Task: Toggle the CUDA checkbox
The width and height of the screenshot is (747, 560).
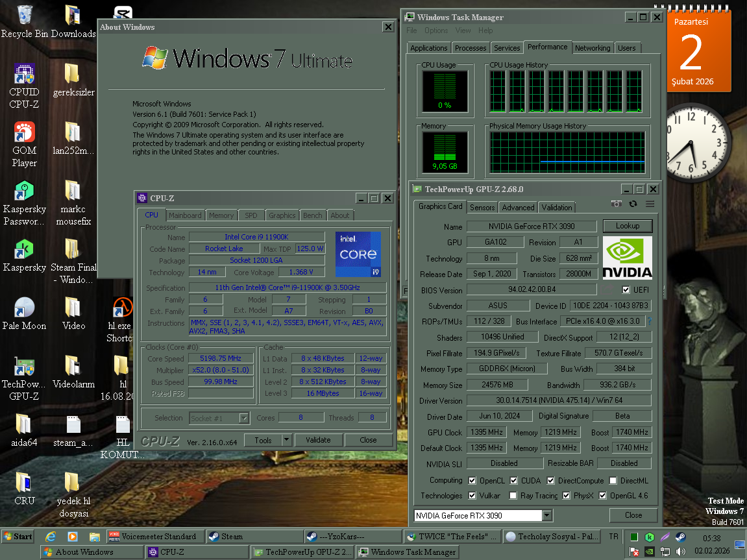Action: pos(513,480)
